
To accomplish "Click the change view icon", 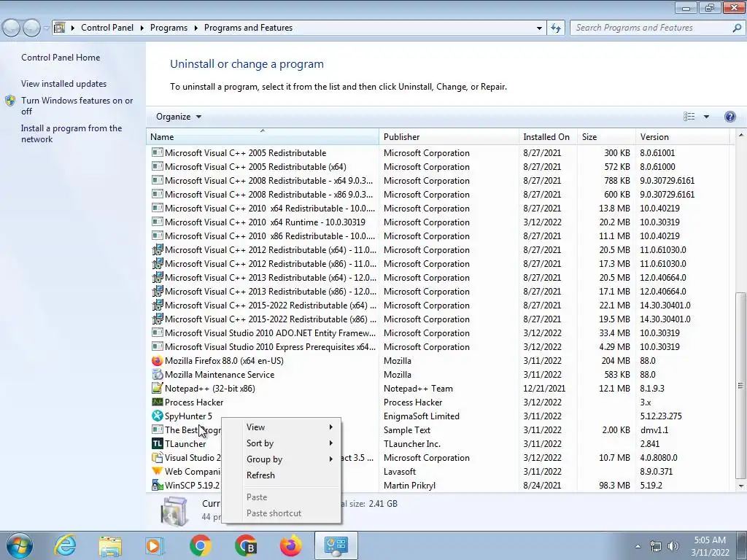I will click(689, 117).
